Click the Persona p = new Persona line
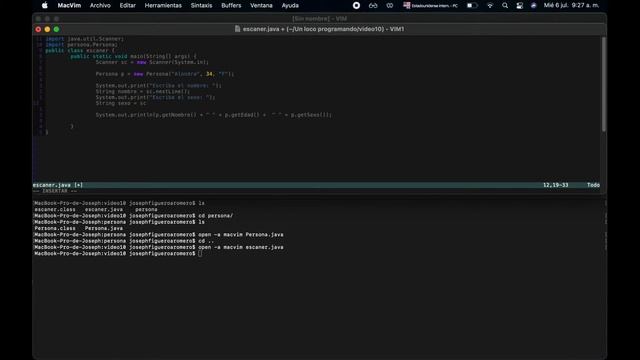Screen dimensions: 640x360 pos(165,74)
